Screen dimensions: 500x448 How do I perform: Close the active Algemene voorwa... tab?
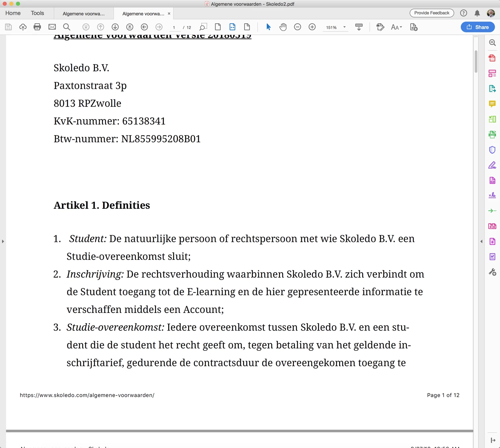pyautogui.click(x=169, y=14)
